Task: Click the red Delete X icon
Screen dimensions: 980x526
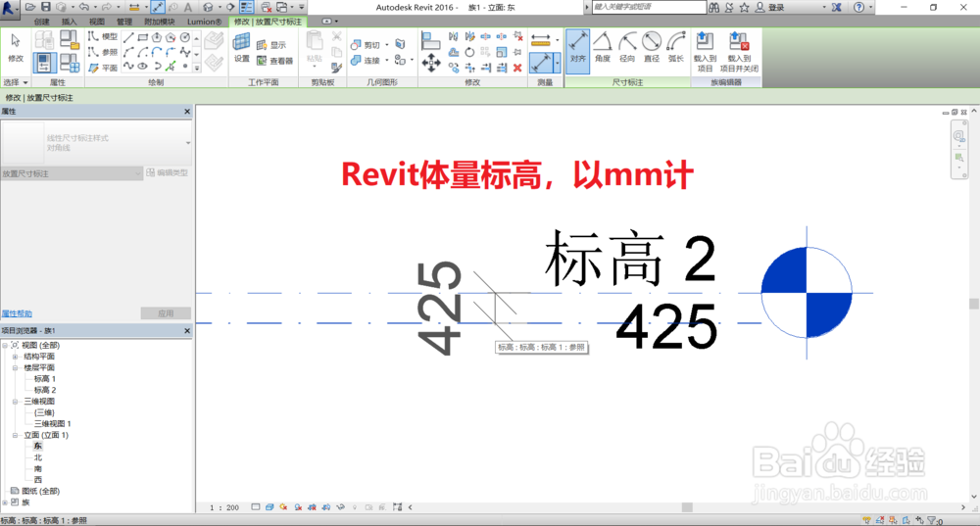Action: pyautogui.click(x=517, y=68)
